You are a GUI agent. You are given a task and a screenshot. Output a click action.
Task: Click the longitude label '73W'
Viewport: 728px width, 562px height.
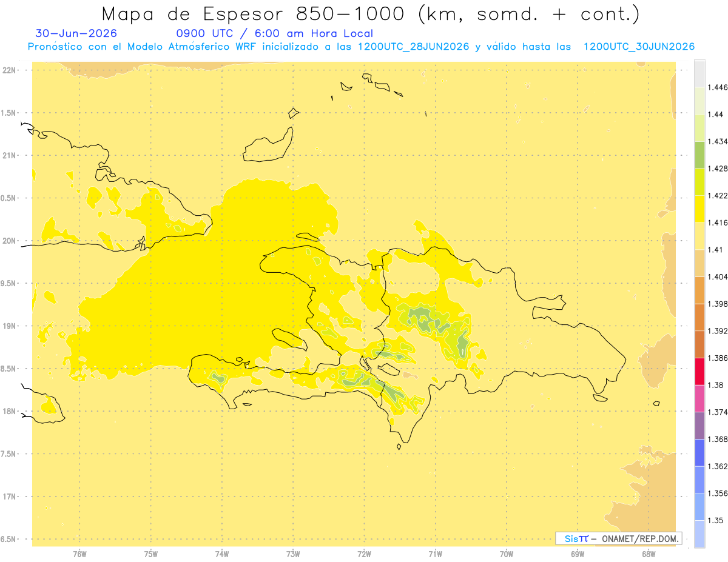pos(293,554)
